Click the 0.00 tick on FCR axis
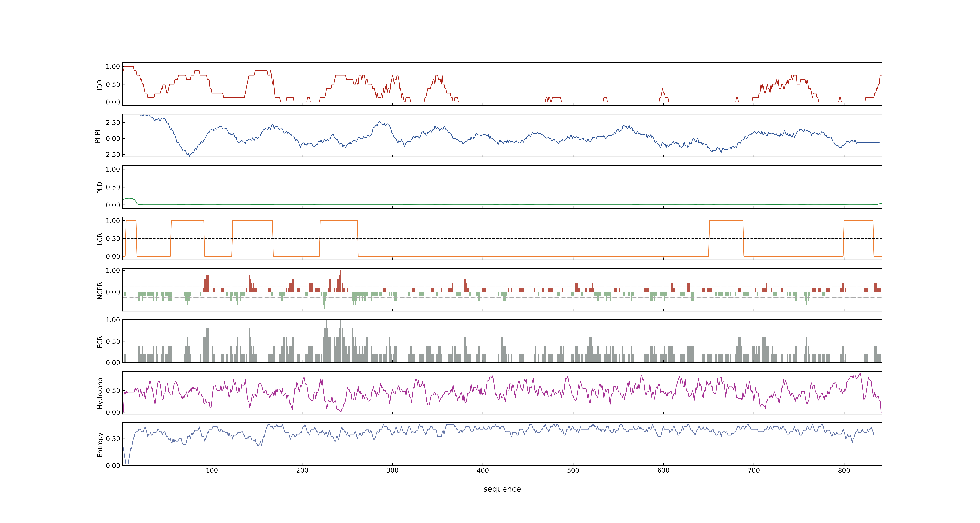 [x=113, y=363]
